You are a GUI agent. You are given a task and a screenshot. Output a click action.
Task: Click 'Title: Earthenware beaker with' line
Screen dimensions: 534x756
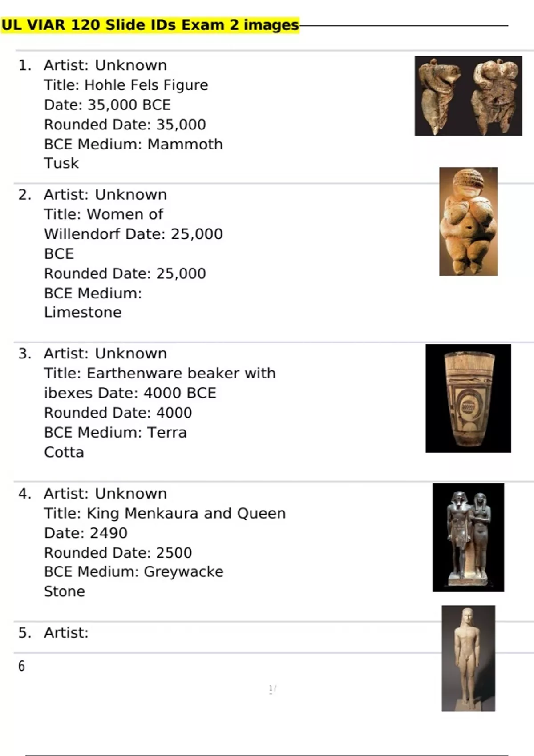pos(160,373)
